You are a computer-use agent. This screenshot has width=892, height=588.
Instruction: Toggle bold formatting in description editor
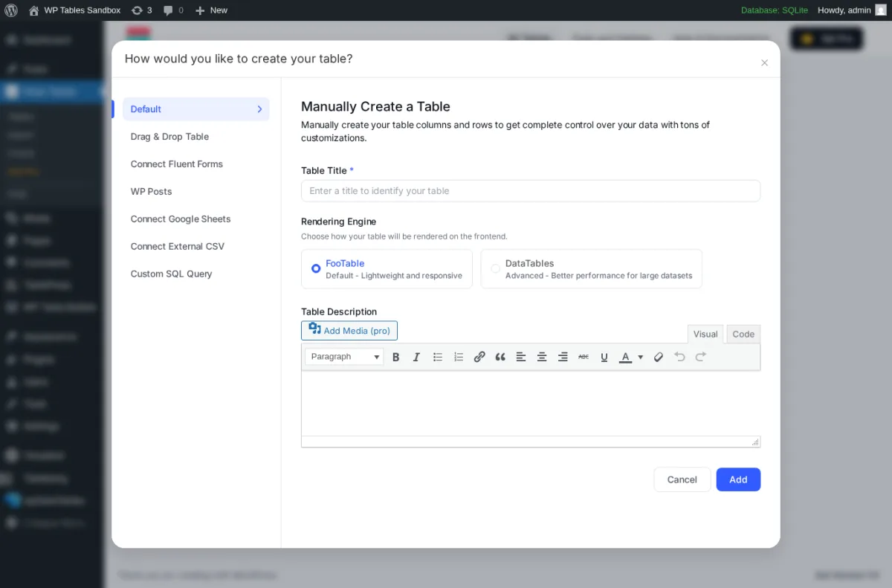coord(396,357)
